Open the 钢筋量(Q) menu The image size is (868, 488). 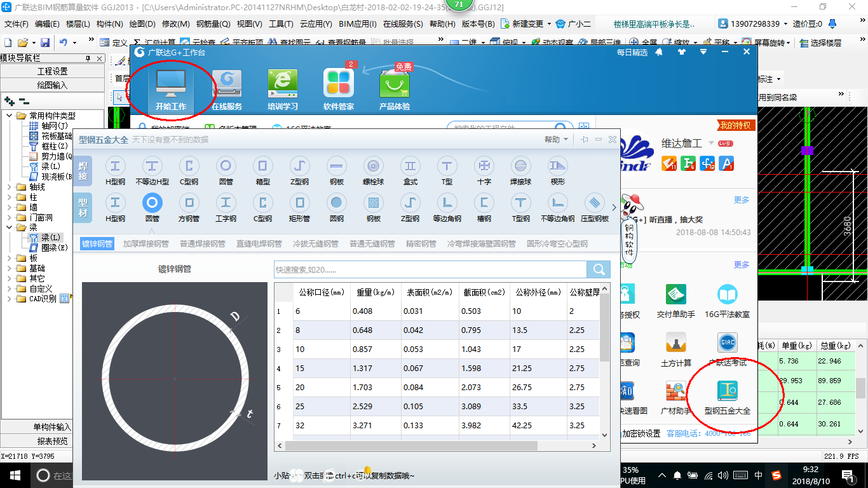[213, 24]
